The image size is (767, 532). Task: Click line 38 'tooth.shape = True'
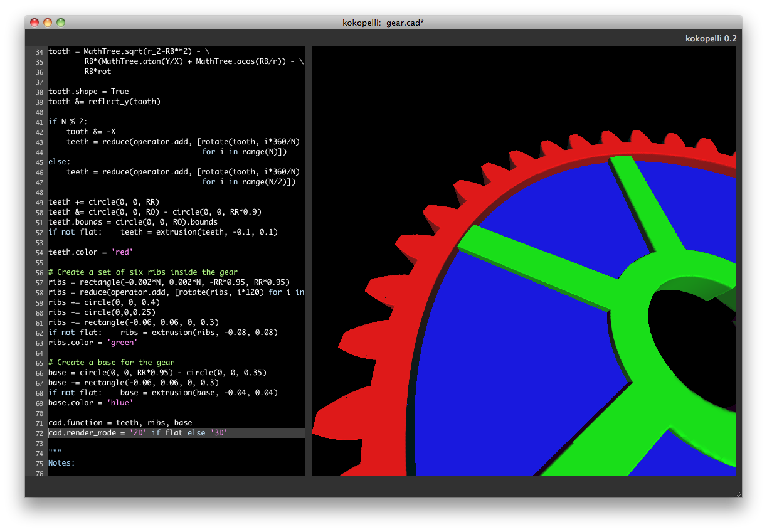tap(88, 92)
